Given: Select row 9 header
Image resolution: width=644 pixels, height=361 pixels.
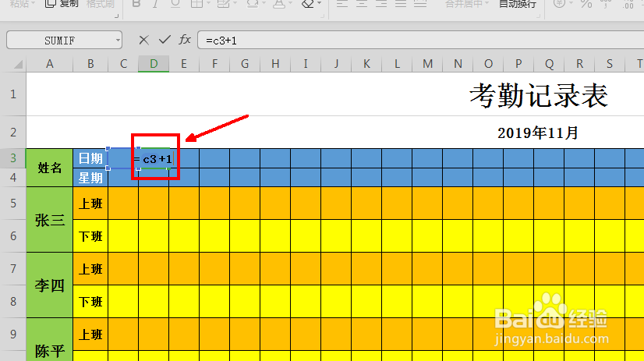Looking at the screenshot, I should pyautogui.click(x=13, y=334).
